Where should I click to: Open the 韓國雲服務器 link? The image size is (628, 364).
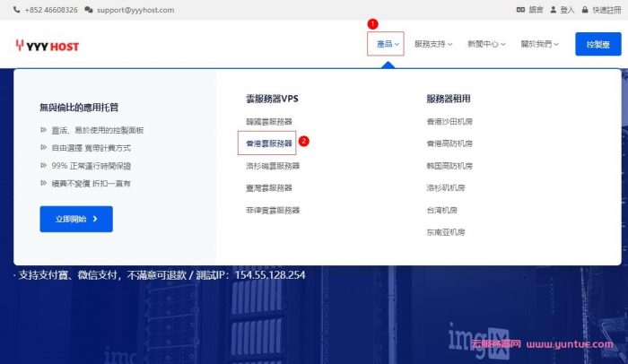pos(269,121)
